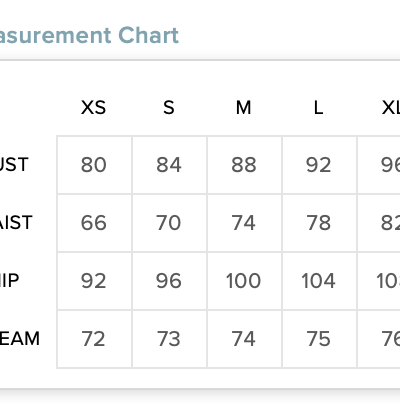Image resolution: width=400 pixels, height=404 pixels.
Task: Click the S inseam cell showing 73
Action: [169, 339]
